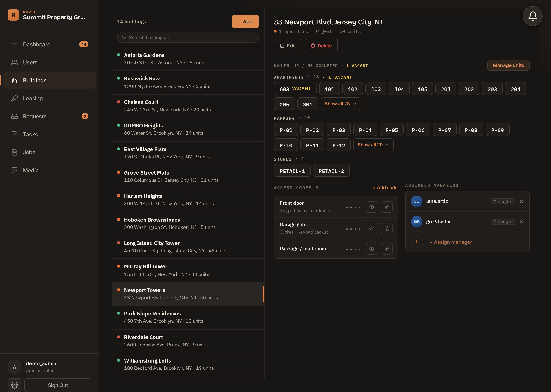
Task: Select apartment unit 204
Action: click(x=515, y=89)
